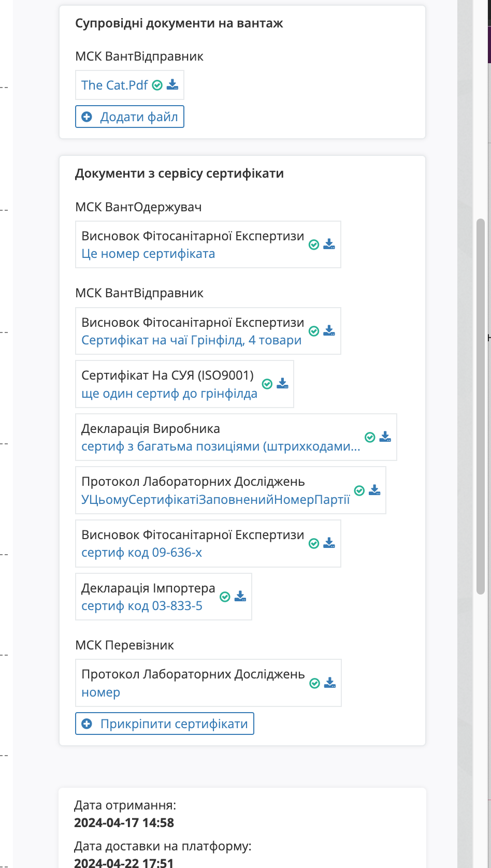Click the Сертифікат На СУЯ (ISO9001) title

[x=167, y=375]
